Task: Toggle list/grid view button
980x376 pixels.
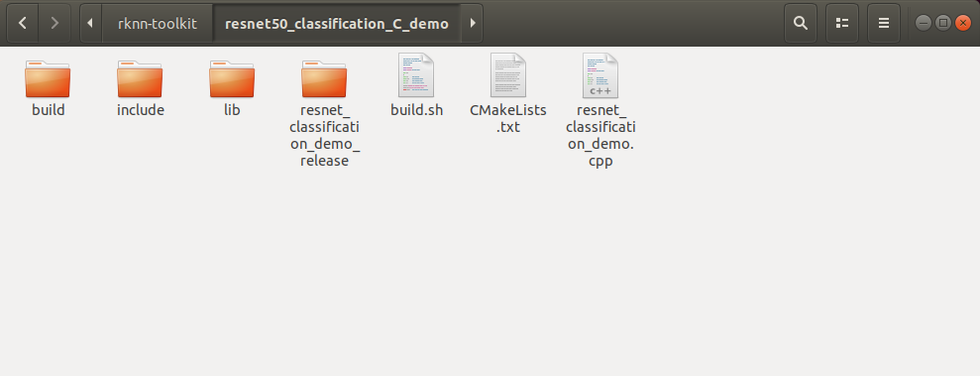Action: 842,23
